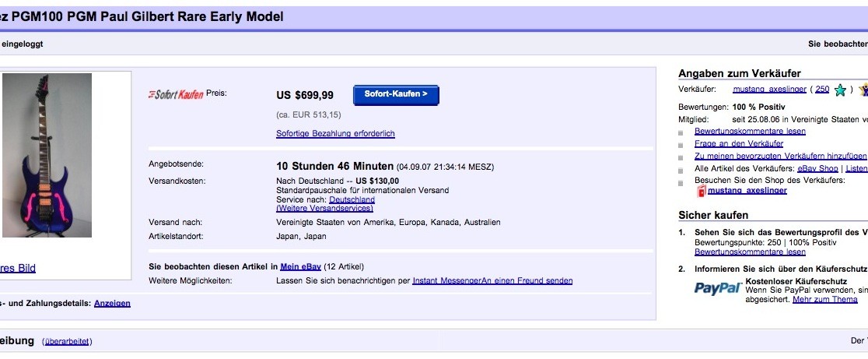Show payment details via Anzeigen link

[x=112, y=304]
